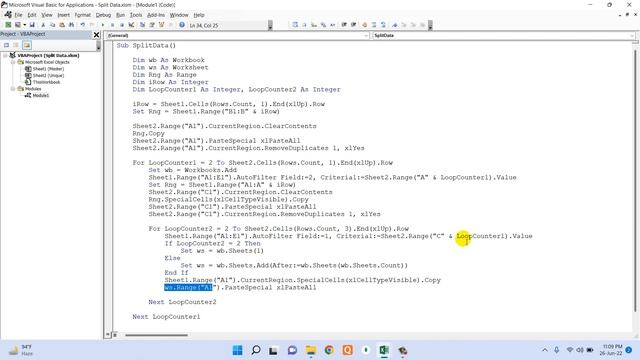Click the 'Set wb = Workbooks.Add' line
Image resolution: width=640 pixels, height=360 pixels.
[192, 170]
